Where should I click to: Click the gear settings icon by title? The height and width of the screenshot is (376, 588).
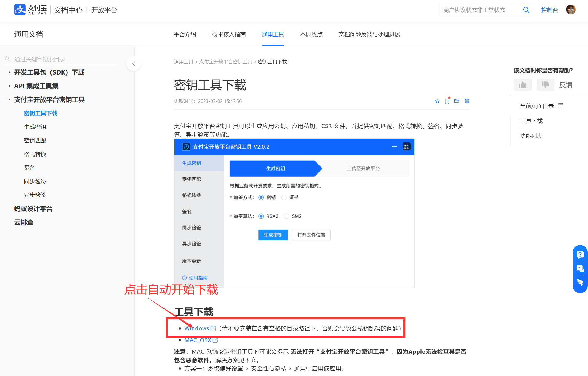[467, 101]
